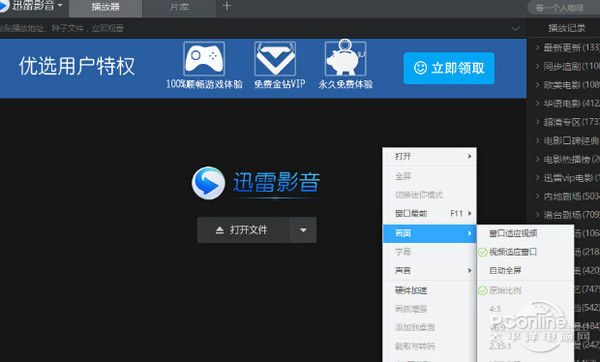Click the game controller icon in banner
Viewport: 600px width, 362px height.
pyautogui.click(x=204, y=59)
